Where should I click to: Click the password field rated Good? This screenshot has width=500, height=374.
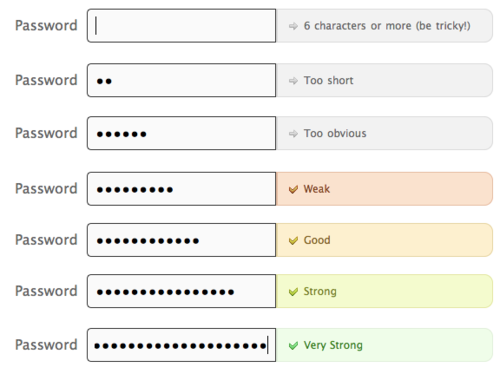click(x=182, y=240)
